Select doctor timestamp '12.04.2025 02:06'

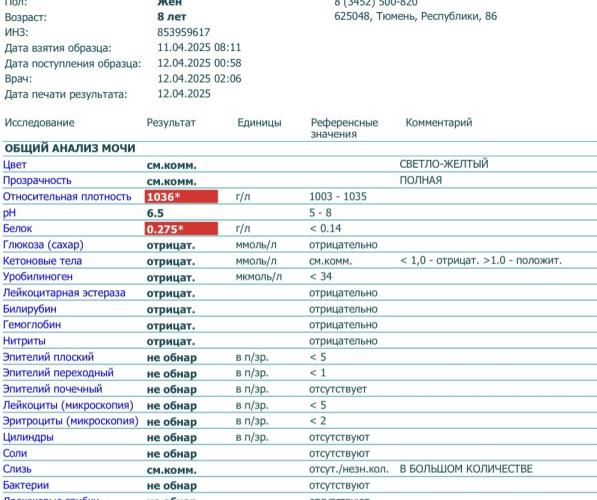point(199,78)
